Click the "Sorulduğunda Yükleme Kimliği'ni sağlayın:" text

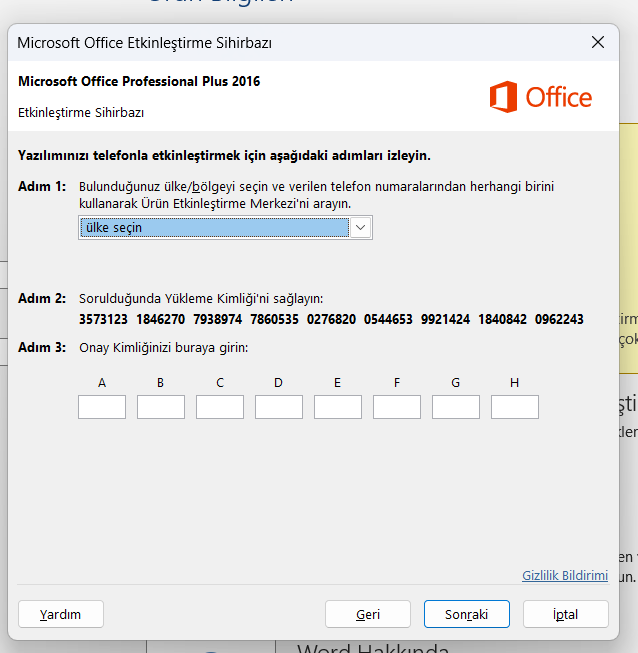(201, 299)
